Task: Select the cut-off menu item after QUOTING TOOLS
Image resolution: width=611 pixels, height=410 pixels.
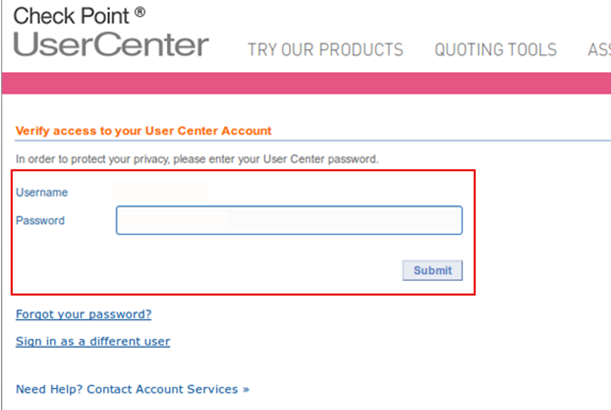Action: click(x=599, y=50)
